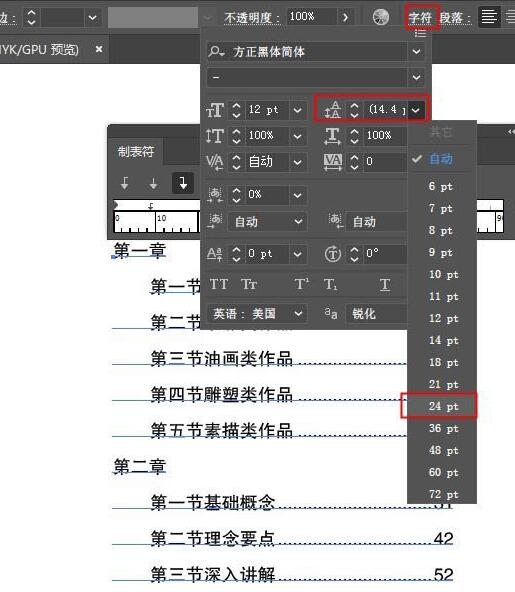Select the All Caps TT icon
The height and width of the screenshot is (592, 515).
[219, 284]
